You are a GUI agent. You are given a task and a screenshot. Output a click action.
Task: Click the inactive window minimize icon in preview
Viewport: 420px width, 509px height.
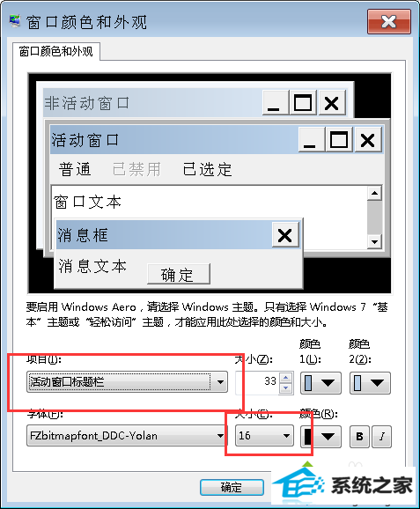[x=275, y=103]
